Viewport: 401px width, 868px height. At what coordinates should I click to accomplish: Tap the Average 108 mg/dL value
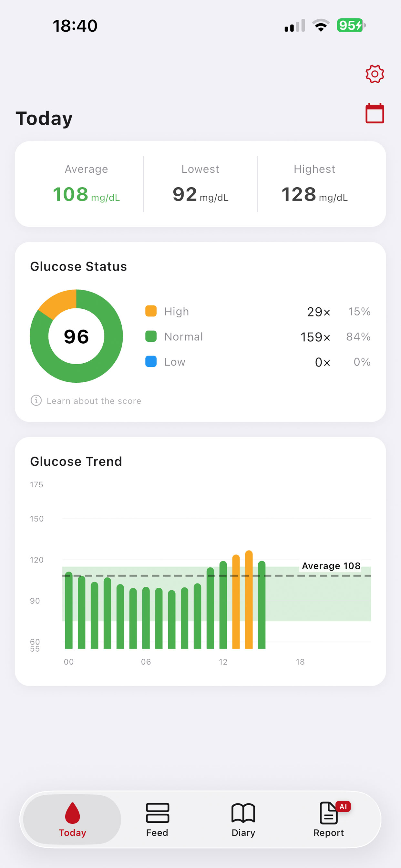[x=86, y=195]
